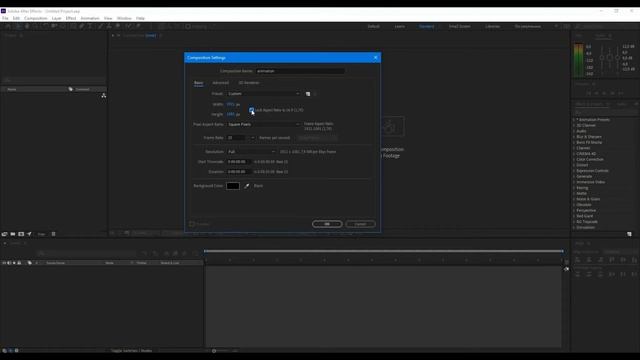The width and height of the screenshot is (640, 360).
Task: Click the Composition Name input field
Action: pos(300,71)
